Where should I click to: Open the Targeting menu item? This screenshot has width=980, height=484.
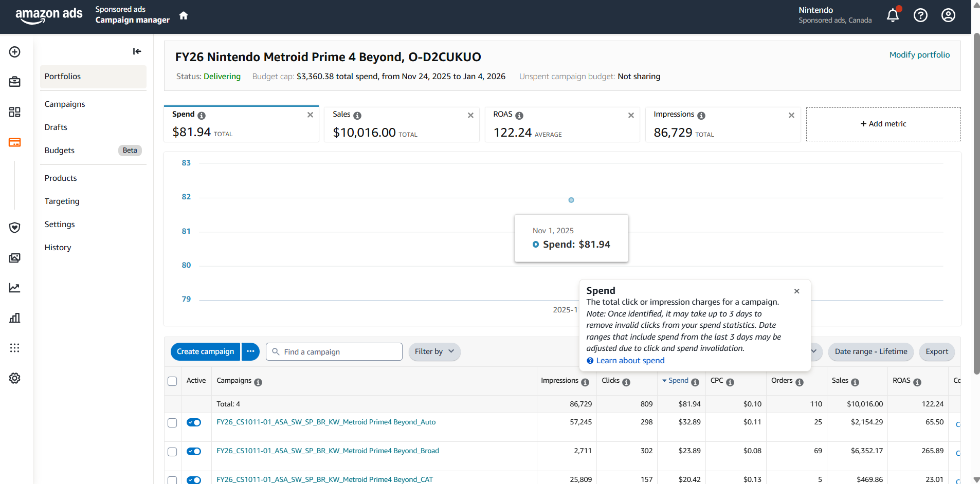[x=62, y=201]
